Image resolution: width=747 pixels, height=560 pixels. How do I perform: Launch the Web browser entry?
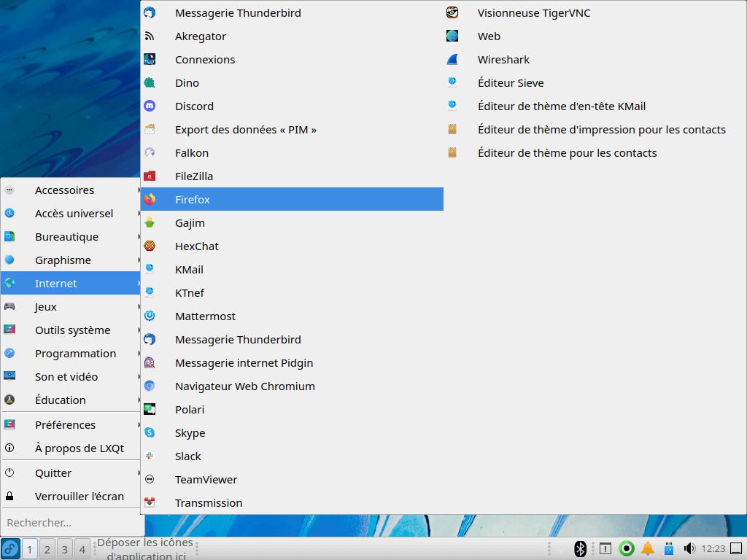(595, 36)
